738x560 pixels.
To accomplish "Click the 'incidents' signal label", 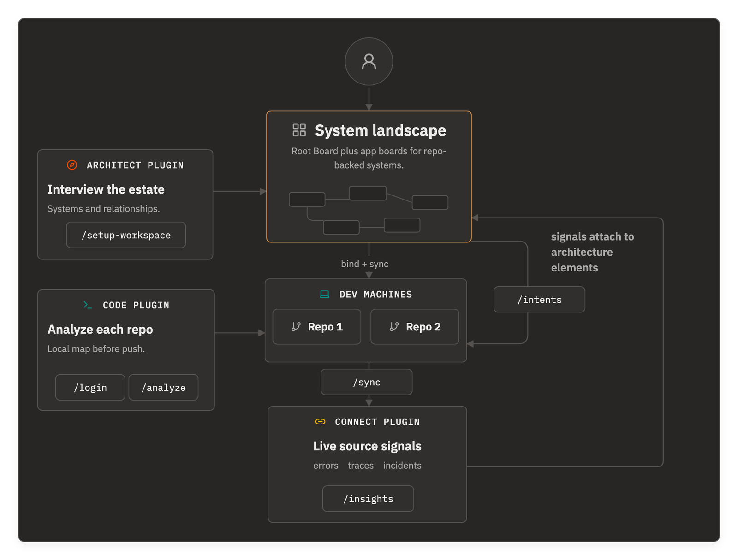I will [x=402, y=466].
